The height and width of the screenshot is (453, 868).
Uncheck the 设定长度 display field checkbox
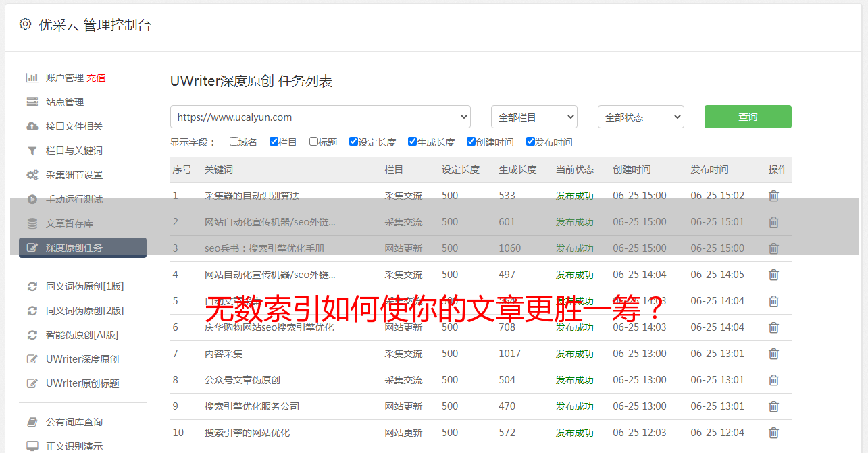(353, 142)
